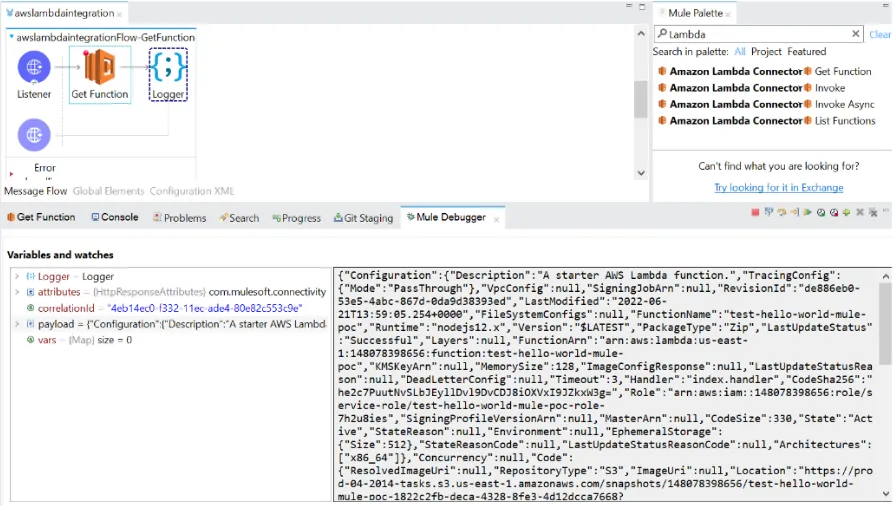Viewport: 893px width, 506px height.
Task: Click the Clear link beside palette search
Action: click(880, 35)
